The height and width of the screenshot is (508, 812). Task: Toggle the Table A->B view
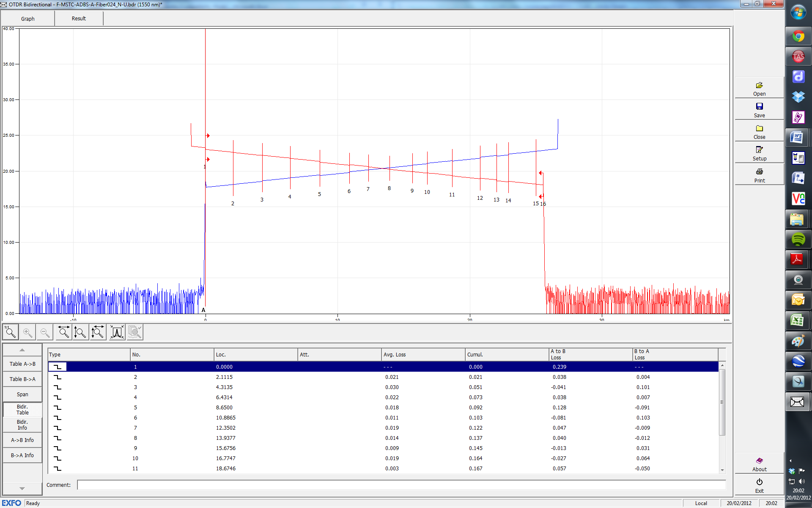coord(22,364)
